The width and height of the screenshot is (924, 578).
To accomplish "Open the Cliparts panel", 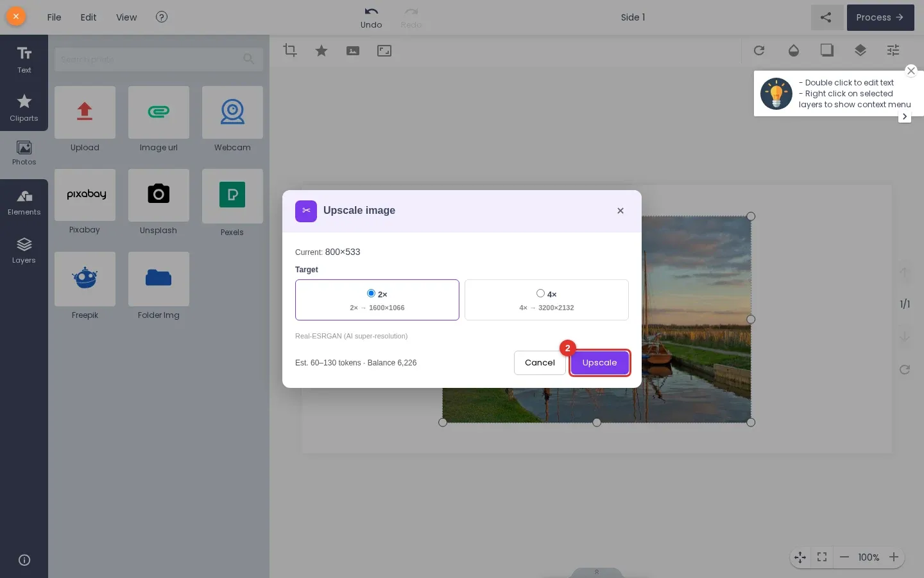I will (24, 107).
